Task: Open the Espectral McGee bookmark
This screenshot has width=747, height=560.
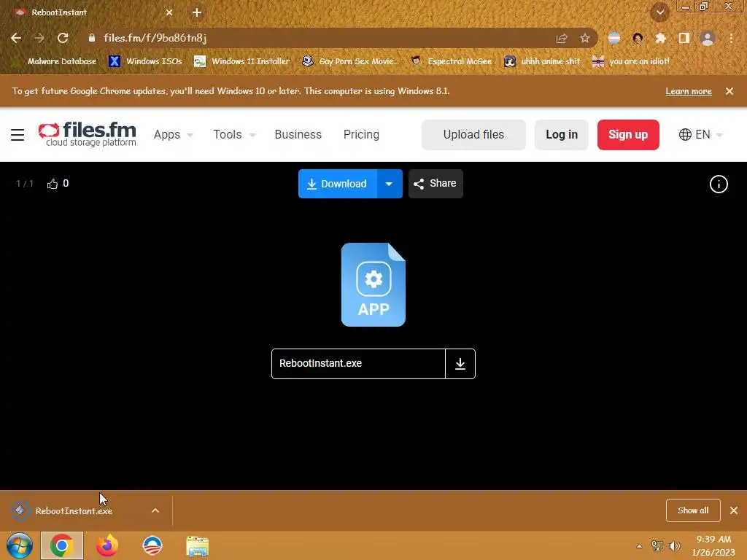Action: 451,61
